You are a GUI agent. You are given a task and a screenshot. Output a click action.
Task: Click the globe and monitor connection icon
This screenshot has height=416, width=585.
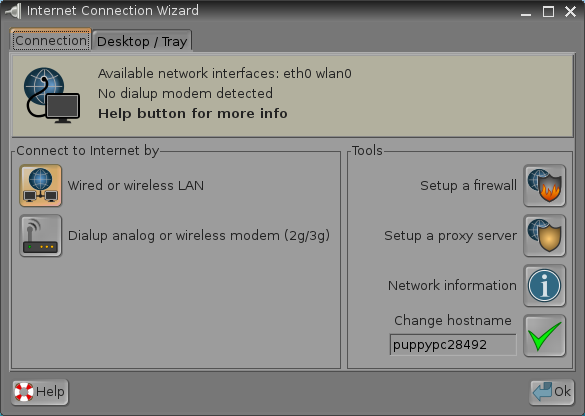[x=52, y=95]
